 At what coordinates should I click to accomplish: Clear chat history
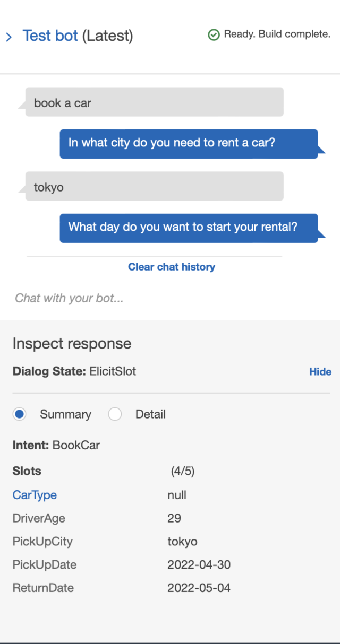[x=172, y=267]
